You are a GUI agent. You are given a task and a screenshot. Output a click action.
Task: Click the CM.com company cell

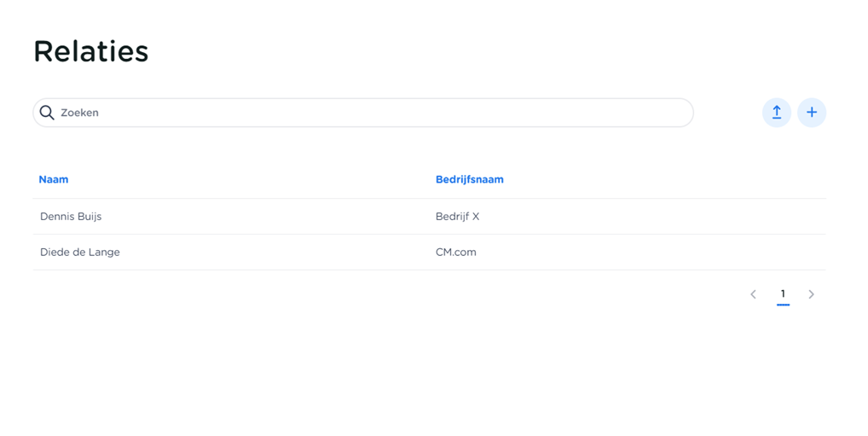click(x=455, y=253)
